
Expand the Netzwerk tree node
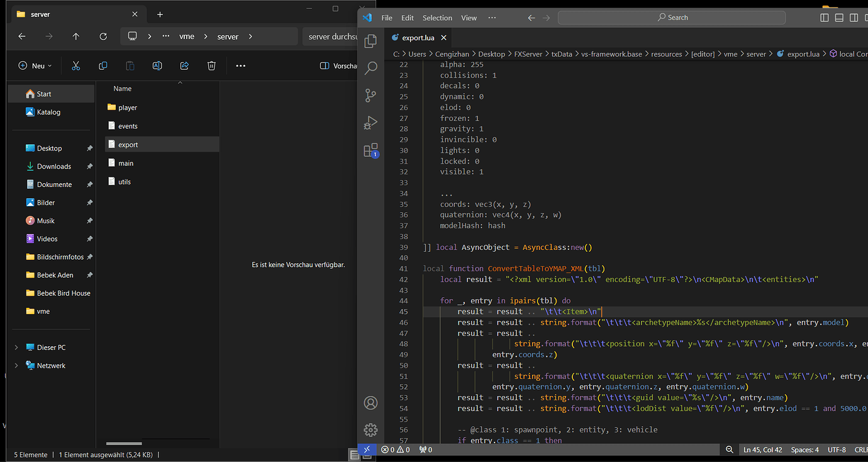[x=16, y=366]
